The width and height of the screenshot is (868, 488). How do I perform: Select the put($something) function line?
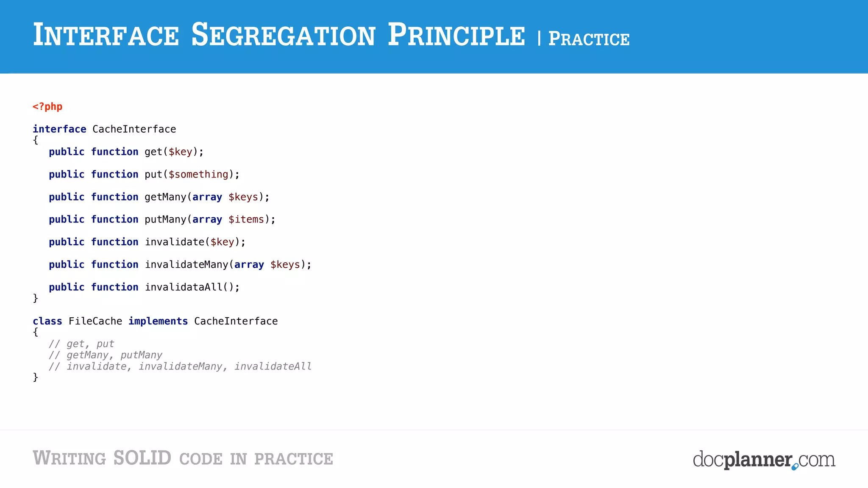click(x=144, y=174)
